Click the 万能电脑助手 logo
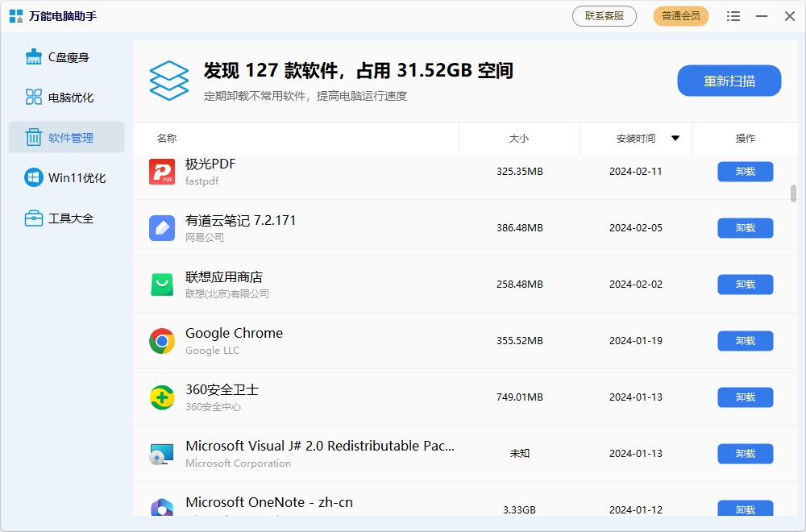806x532 pixels. pyautogui.click(x=14, y=15)
